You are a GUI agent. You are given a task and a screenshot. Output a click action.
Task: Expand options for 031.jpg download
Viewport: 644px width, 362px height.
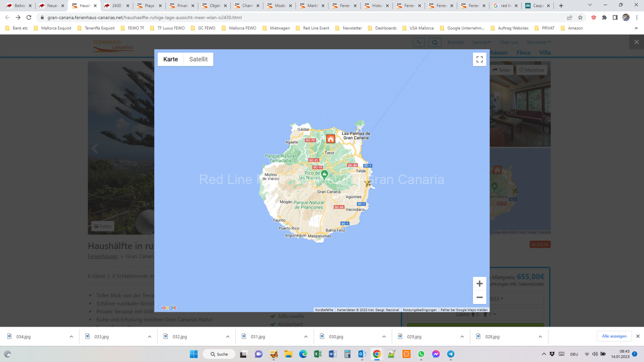click(x=306, y=337)
